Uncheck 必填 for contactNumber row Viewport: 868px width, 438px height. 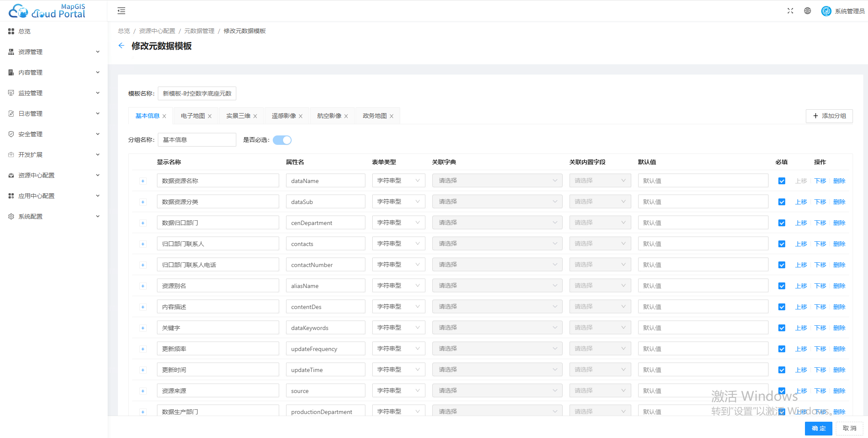(x=782, y=265)
